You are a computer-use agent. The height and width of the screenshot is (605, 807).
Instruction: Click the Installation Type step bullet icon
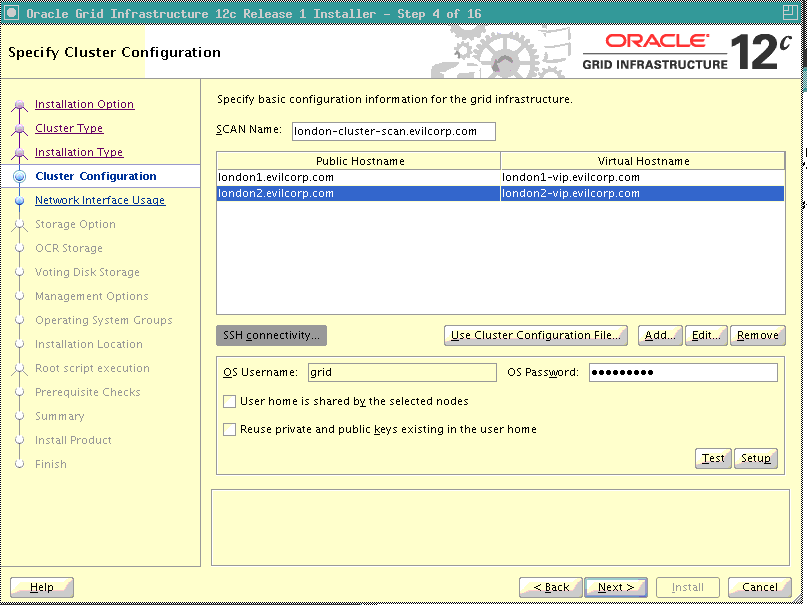pyautogui.click(x=20, y=153)
